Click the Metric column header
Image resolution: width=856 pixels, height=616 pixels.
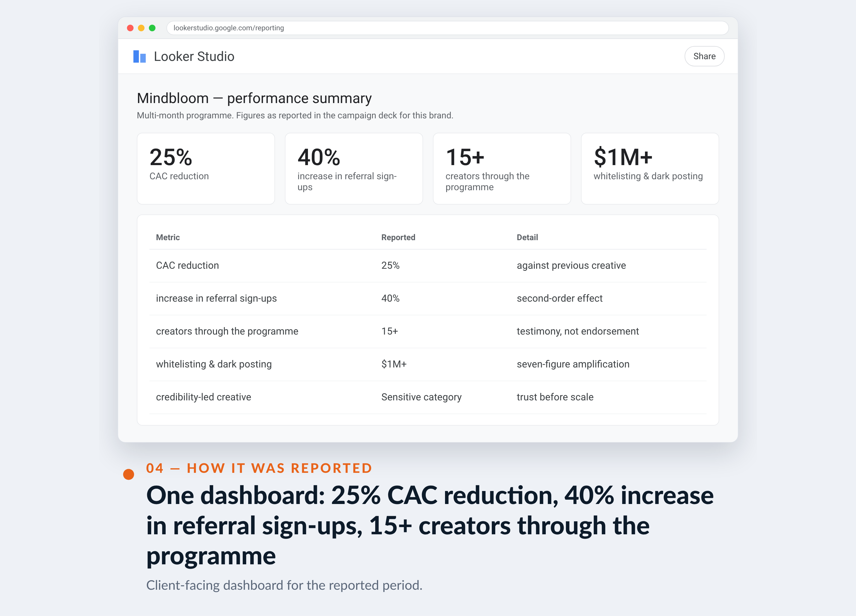pyautogui.click(x=168, y=237)
